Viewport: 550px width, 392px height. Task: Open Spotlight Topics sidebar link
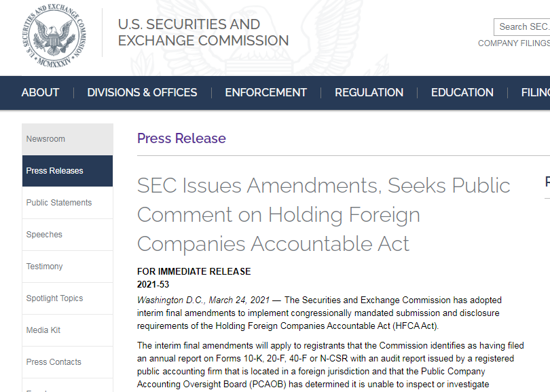pos(67,298)
